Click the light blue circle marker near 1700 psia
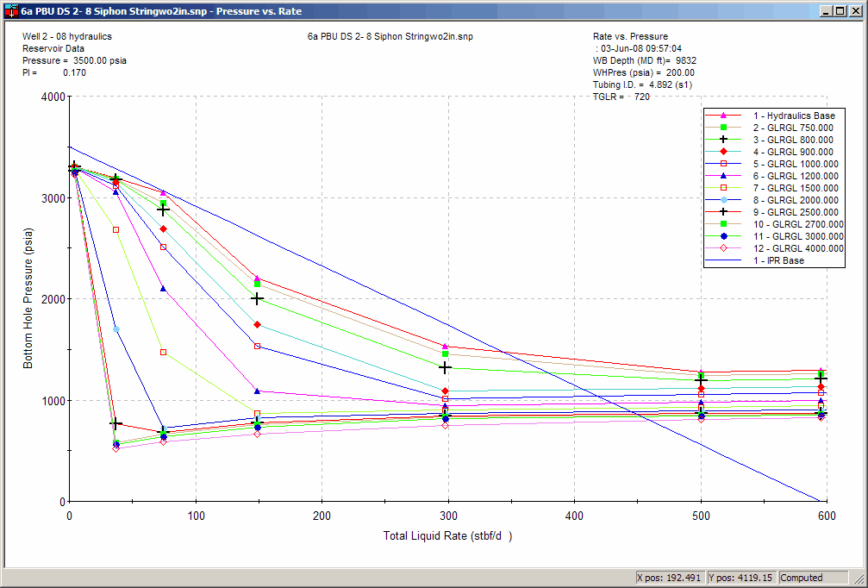The width and height of the screenshot is (868, 588). coord(116,329)
